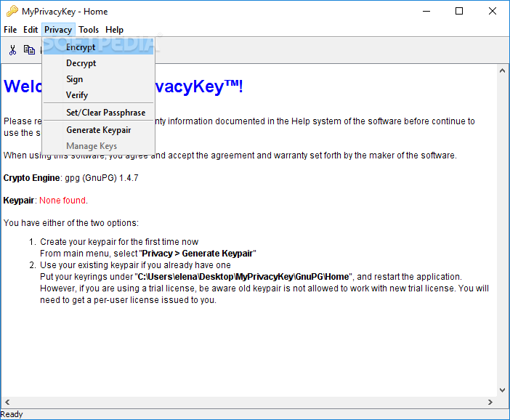
Task: Open the Help menu
Action: tap(114, 30)
